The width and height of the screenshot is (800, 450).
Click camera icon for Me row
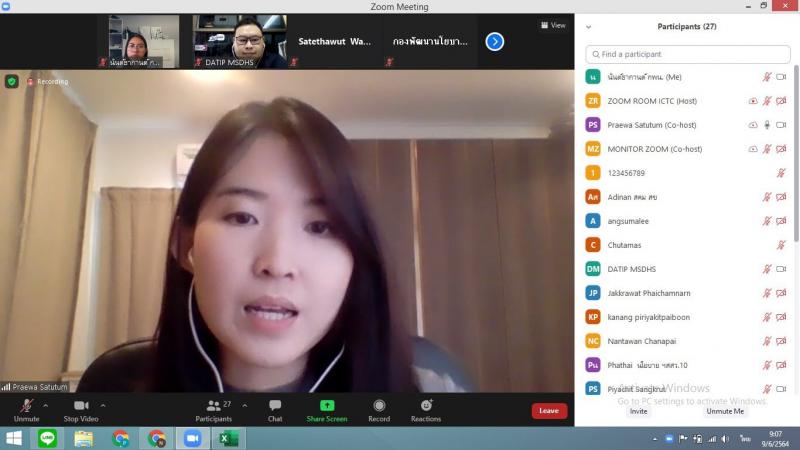pos(781,77)
